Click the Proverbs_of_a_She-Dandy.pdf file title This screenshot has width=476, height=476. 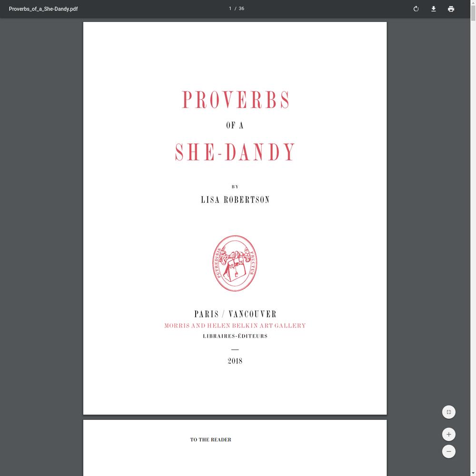coord(43,9)
